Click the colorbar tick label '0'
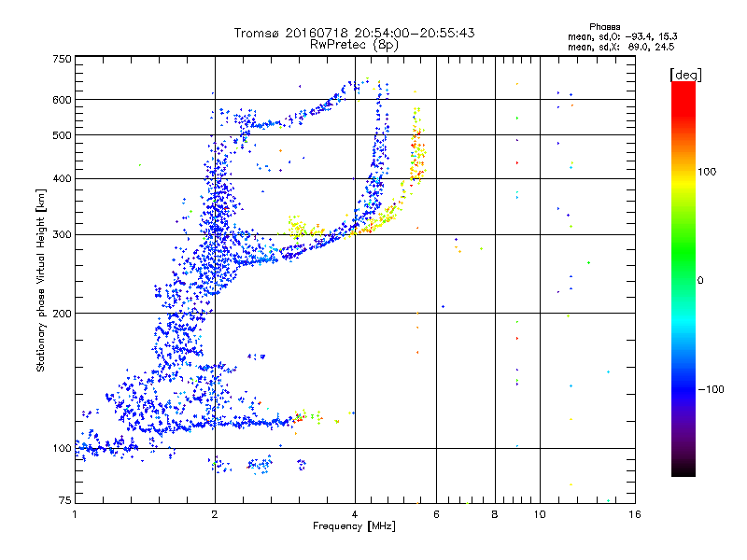Image resolution: width=747 pixels, height=560 pixels. pyautogui.click(x=700, y=281)
